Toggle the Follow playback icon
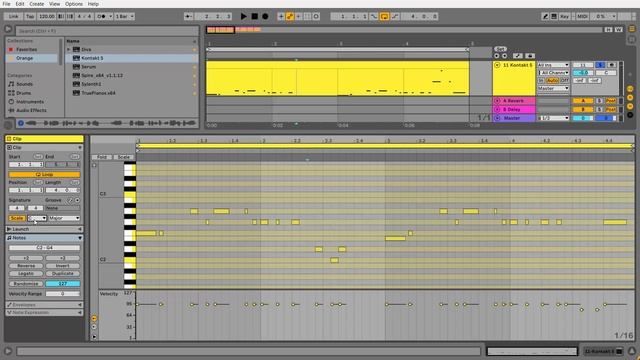The image size is (640, 360). 188,16
